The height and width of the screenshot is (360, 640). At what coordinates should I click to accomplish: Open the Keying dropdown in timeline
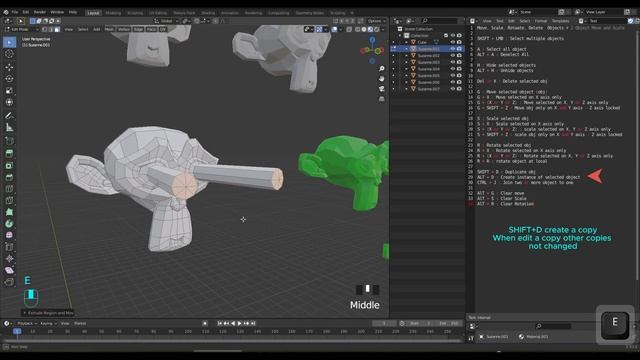coord(48,323)
